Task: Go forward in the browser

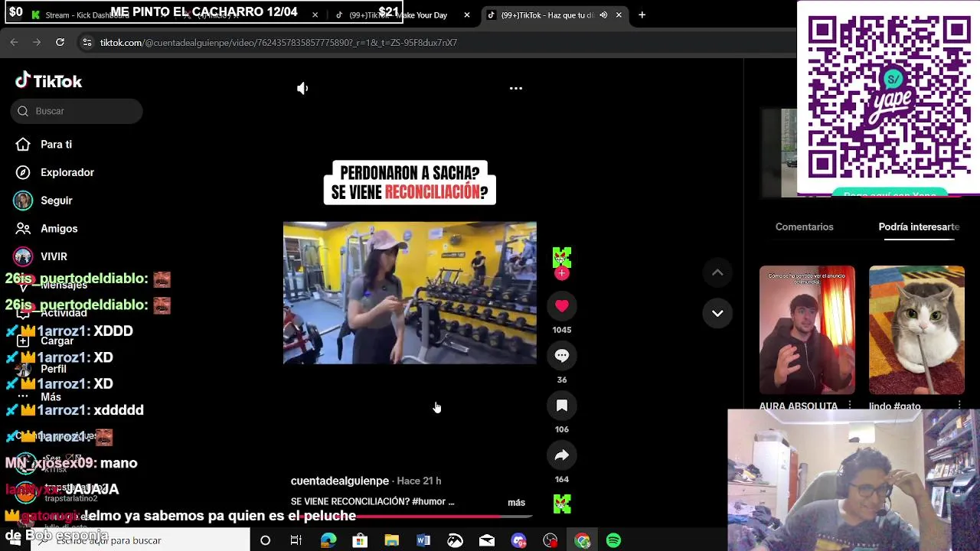Action: tap(37, 42)
